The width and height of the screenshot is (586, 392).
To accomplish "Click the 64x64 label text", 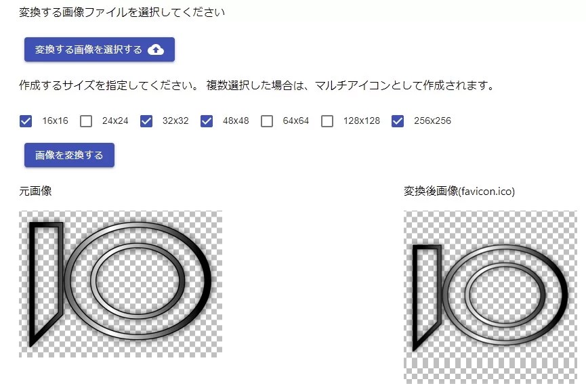I will tap(295, 121).
